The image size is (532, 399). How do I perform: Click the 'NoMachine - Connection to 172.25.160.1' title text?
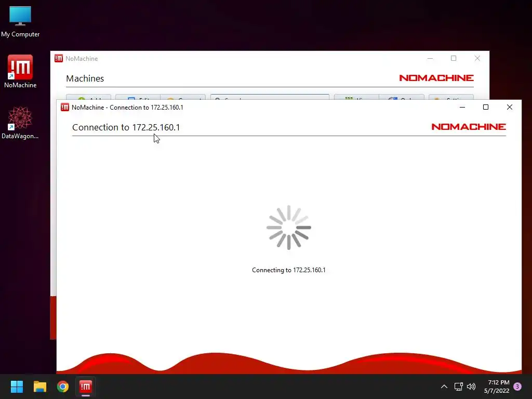(127, 107)
